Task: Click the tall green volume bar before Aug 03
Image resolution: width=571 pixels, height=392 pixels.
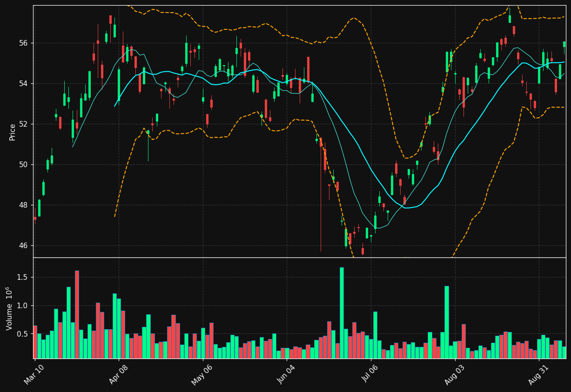Action: [446, 322]
